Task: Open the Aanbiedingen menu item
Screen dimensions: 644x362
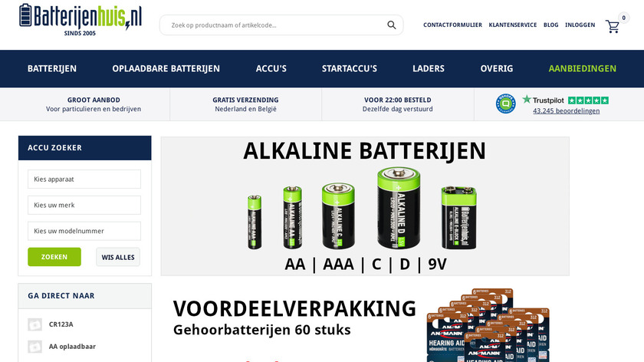Action: tap(583, 68)
